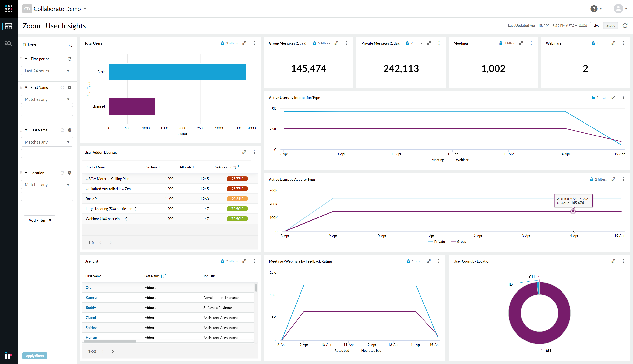Collapse the Filters panel with the double chevron
633x364 pixels.
pos(70,45)
